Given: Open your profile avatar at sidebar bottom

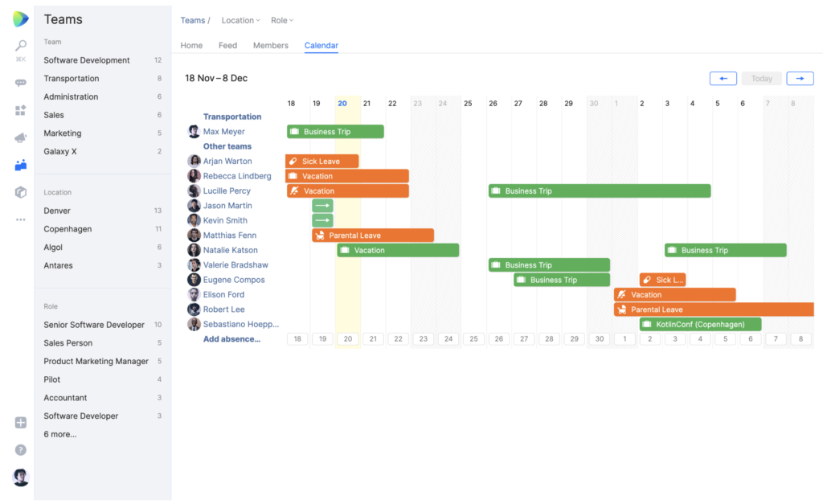Looking at the screenshot, I should [21, 477].
